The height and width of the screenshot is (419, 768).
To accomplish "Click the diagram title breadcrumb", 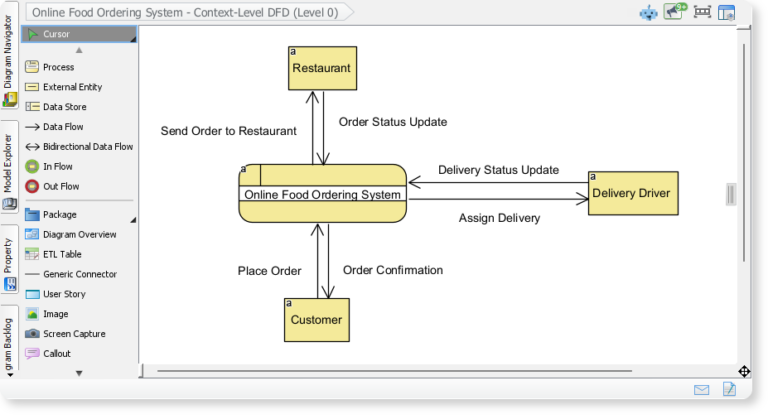I will tap(185, 13).
